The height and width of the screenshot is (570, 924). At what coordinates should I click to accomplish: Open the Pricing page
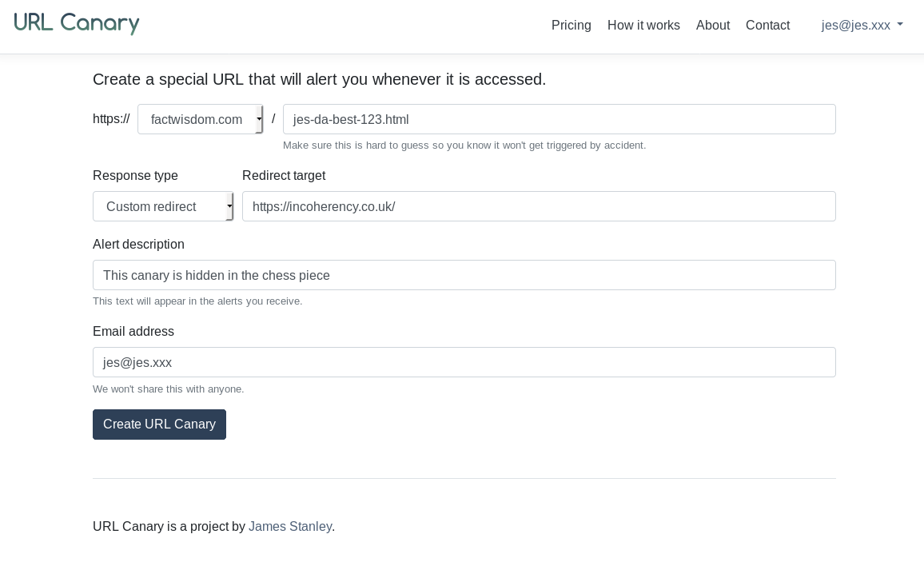coord(572,26)
